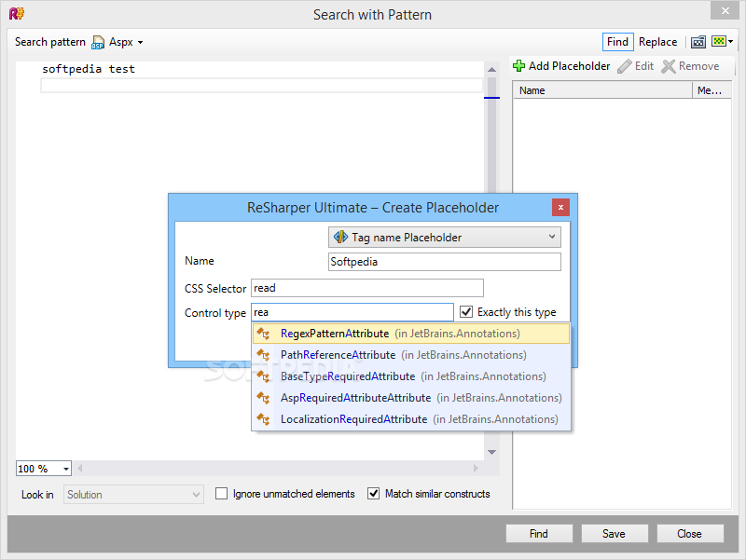Viewport: 746px width, 560px height.
Task: Click the CSS Selector input field
Action: tap(367, 288)
